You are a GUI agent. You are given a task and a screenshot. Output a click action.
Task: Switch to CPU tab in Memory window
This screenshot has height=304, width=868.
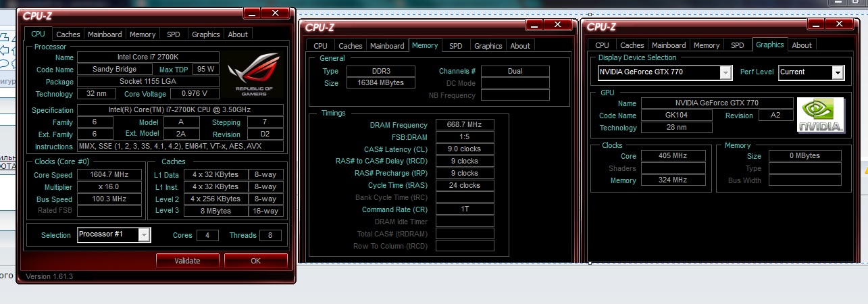tap(321, 45)
